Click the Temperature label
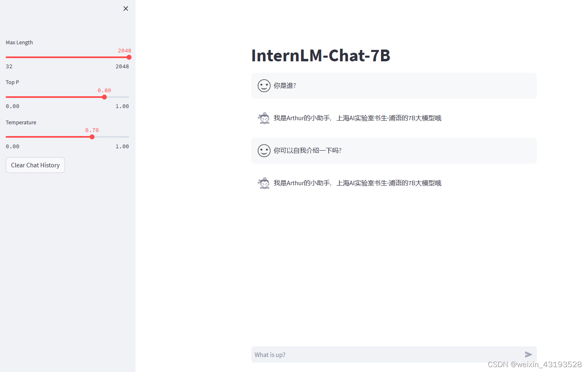 [21, 122]
